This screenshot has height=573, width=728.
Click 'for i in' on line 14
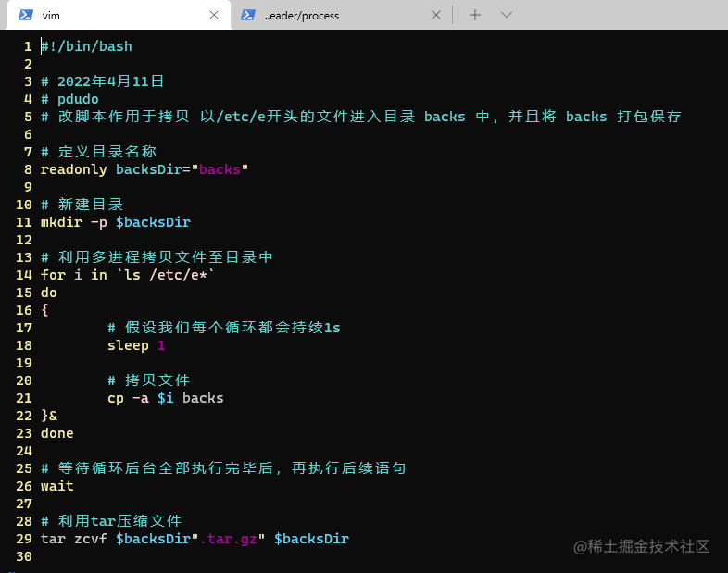74,275
